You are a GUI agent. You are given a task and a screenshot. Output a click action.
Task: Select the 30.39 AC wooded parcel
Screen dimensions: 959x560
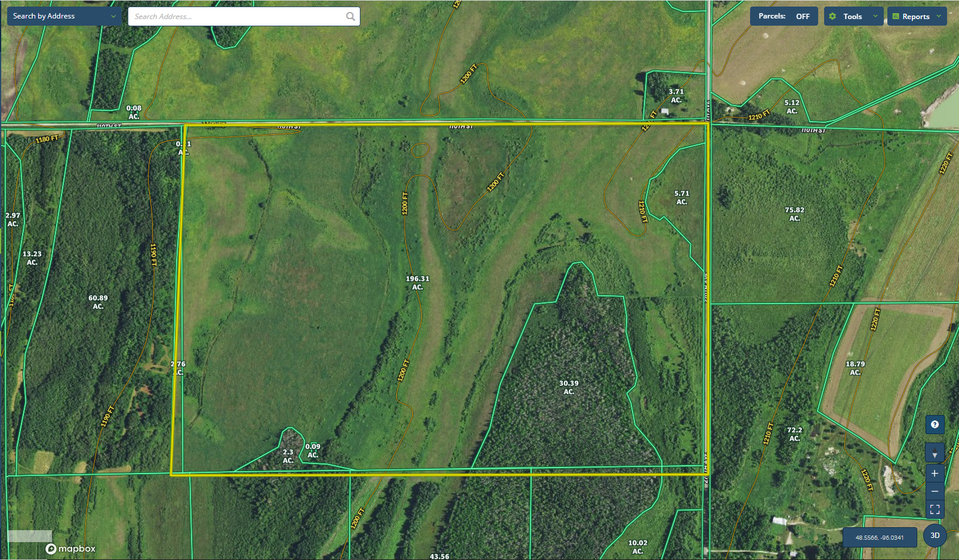point(569,388)
